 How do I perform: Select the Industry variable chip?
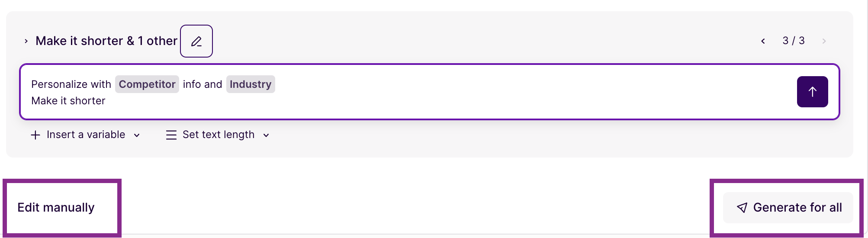pos(251,84)
